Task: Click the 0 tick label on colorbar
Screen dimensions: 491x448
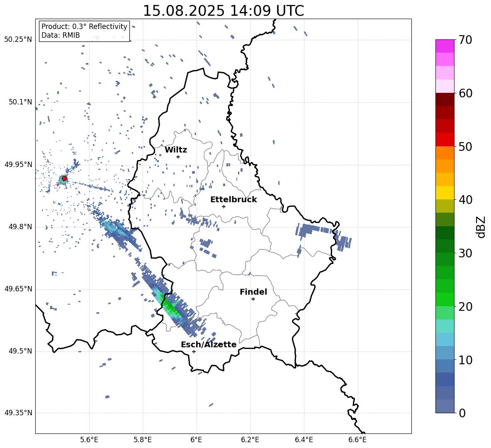Action: (x=462, y=413)
